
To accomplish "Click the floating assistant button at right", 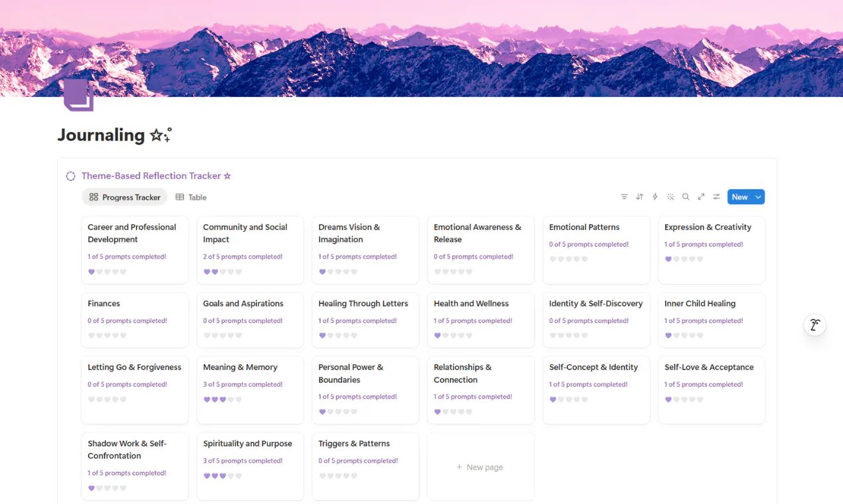I will tap(814, 325).
